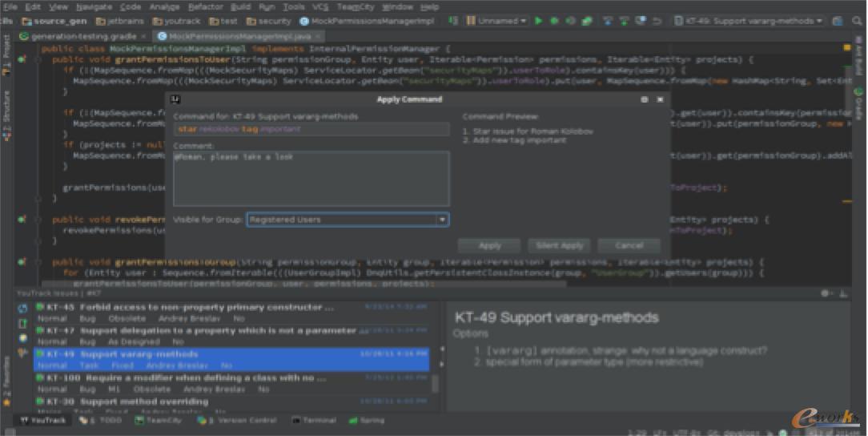The height and width of the screenshot is (436, 868).
Task: Click source_gen breadcrumb in navigation bar
Action: point(54,21)
